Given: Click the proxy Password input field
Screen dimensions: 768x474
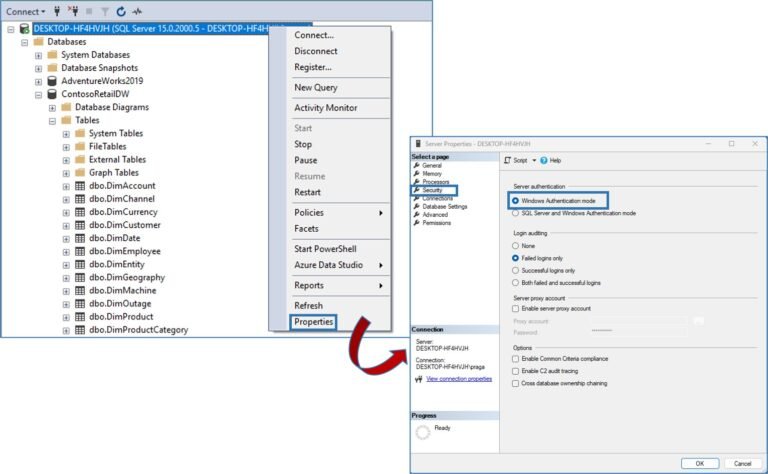Looking at the screenshot, I should point(639,332).
